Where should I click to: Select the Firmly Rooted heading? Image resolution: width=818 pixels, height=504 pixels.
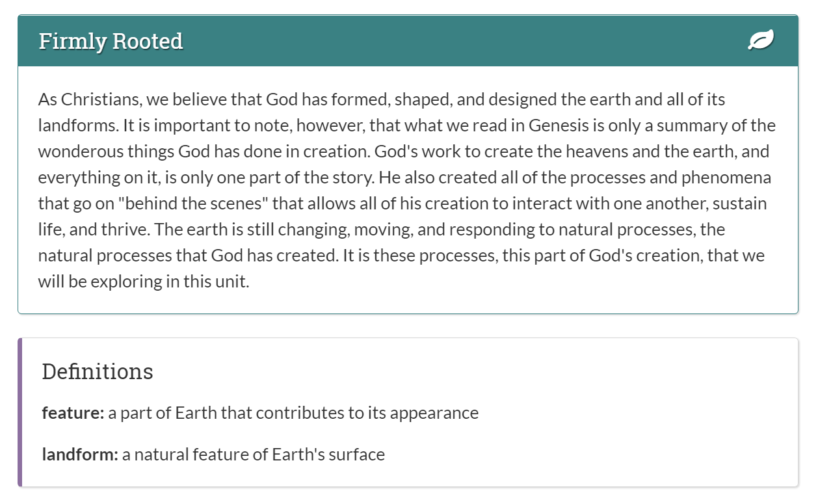(111, 41)
